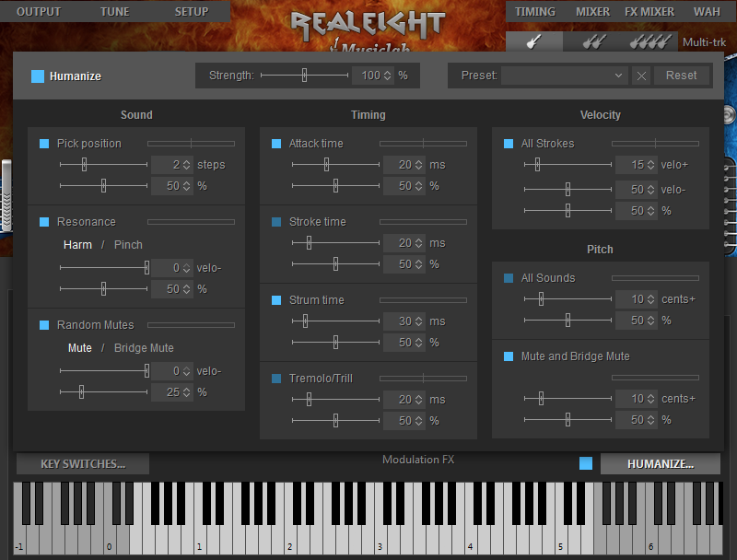This screenshot has width=737, height=560.
Task: Select Harm under Resonance
Action: click(77, 245)
